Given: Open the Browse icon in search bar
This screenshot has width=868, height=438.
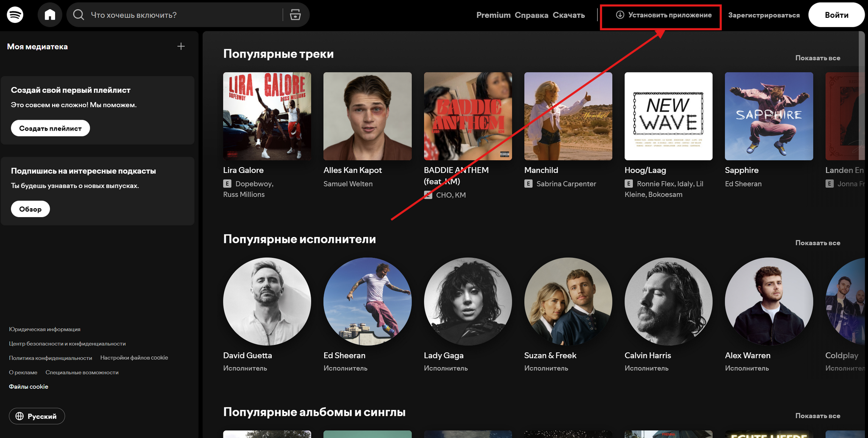Looking at the screenshot, I should 295,15.
